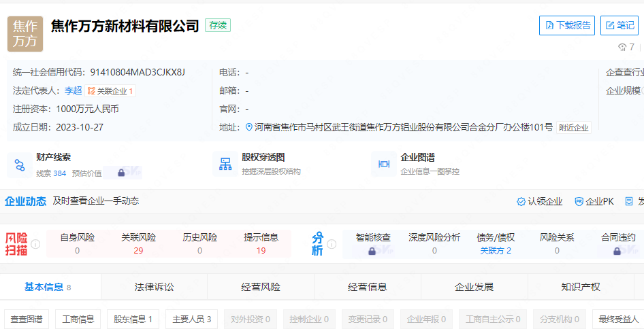
Task: Download the company report via 下载报告
Action: pyautogui.click(x=567, y=25)
